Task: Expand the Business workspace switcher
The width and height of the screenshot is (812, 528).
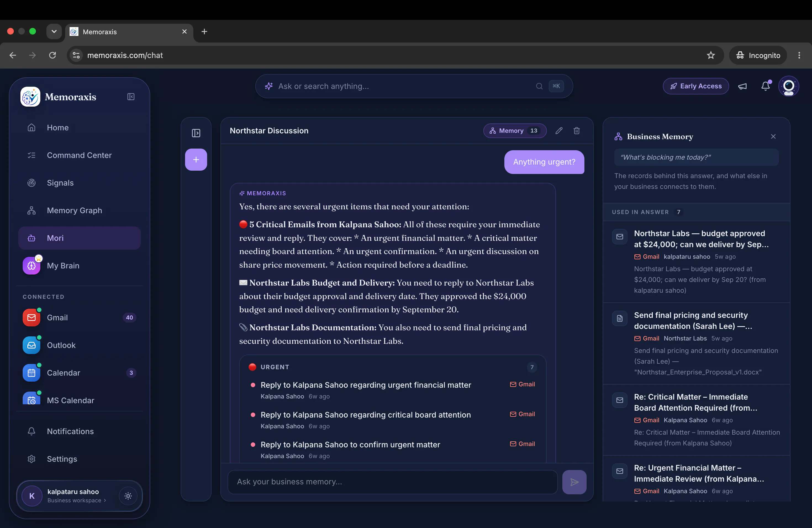Action: pos(77,500)
